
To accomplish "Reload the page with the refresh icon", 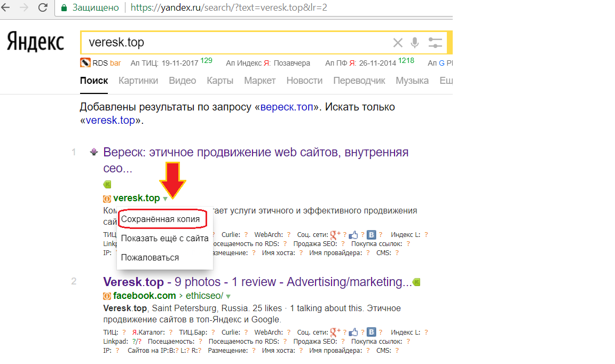I will pos(43,7).
